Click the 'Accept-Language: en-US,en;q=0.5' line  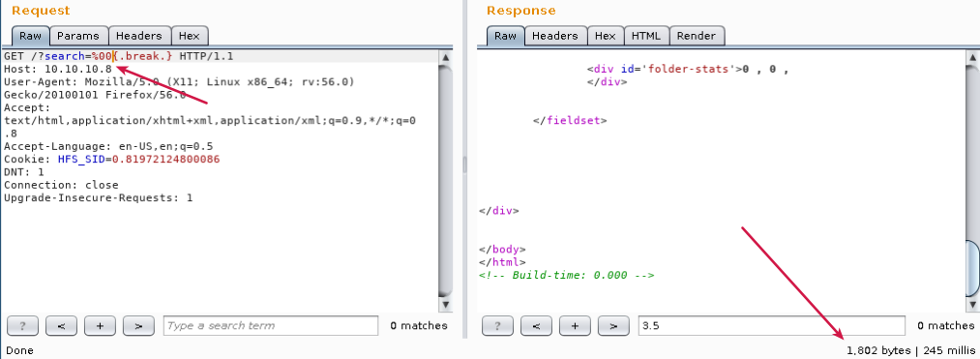[x=108, y=146]
